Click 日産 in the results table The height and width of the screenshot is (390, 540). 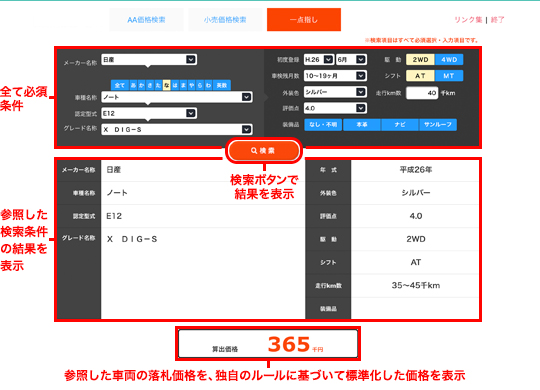[114, 170]
